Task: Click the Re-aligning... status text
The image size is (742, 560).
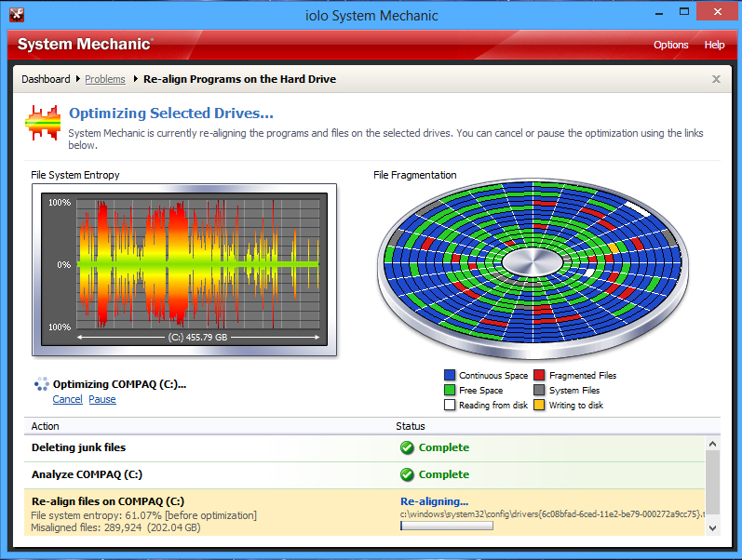Action: pyautogui.click(x=435, y=501)
